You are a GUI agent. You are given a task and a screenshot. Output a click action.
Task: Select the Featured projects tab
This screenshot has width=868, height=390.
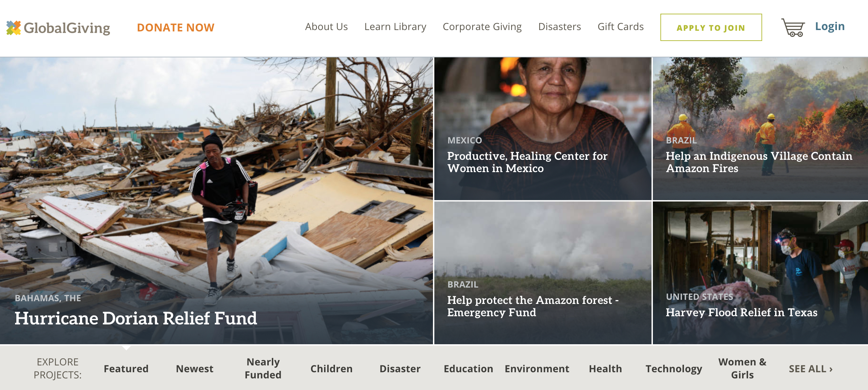point(126,368)
